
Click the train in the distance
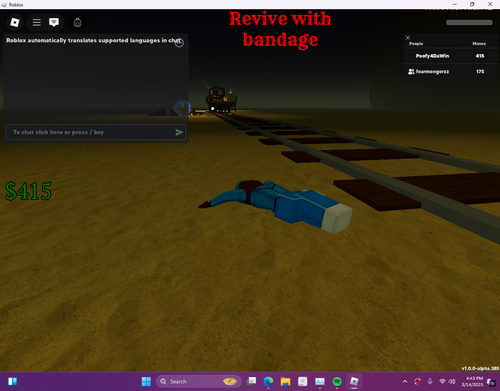tap(221, 99)
